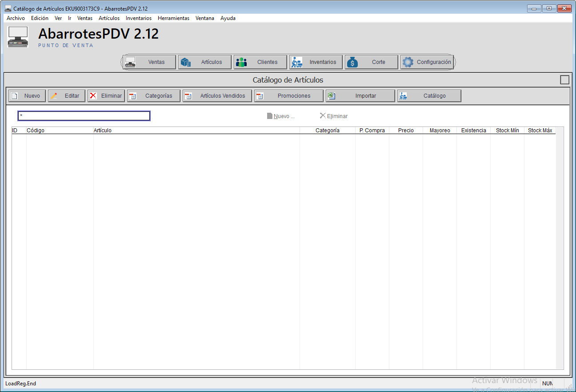Image resolution: width=576 pixels, height=392 pixels.
Task: Click the boxes icon on Artículos button
Action: (186, 62)
